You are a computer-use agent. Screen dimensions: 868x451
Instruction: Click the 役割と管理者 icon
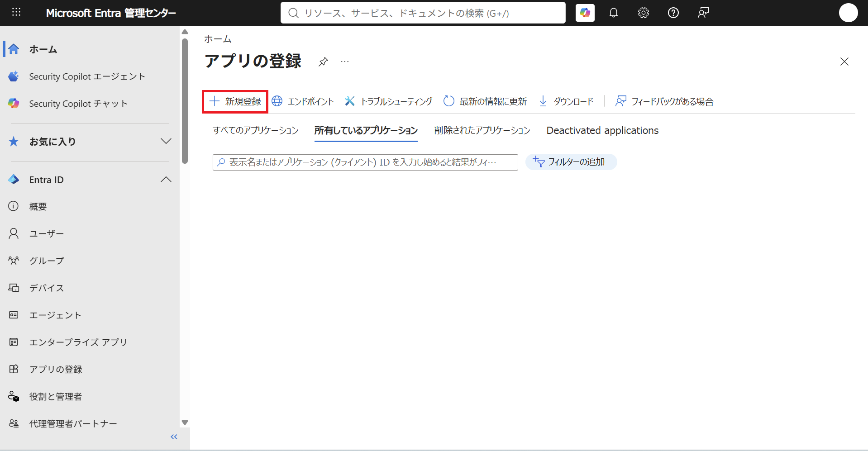tap(14, 396)
